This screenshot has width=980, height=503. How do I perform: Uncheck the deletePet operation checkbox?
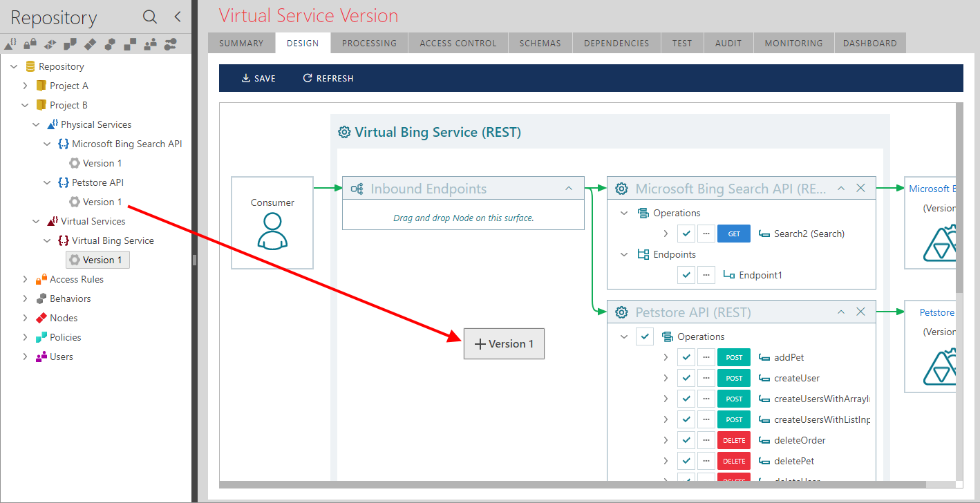(x=686, y=461)
